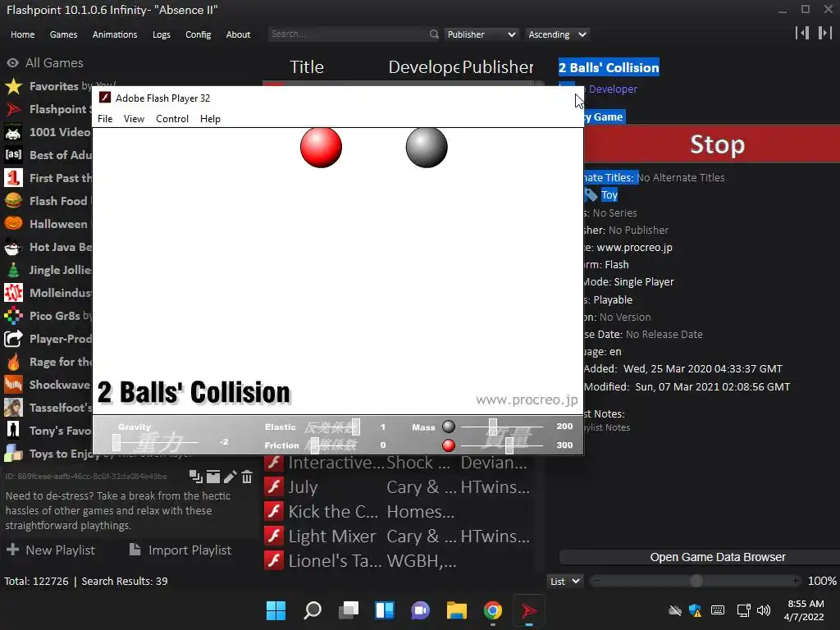Open the 1001 Video playlist icon
The height and width of the screenshot is (630, 840).
point(13,132)
